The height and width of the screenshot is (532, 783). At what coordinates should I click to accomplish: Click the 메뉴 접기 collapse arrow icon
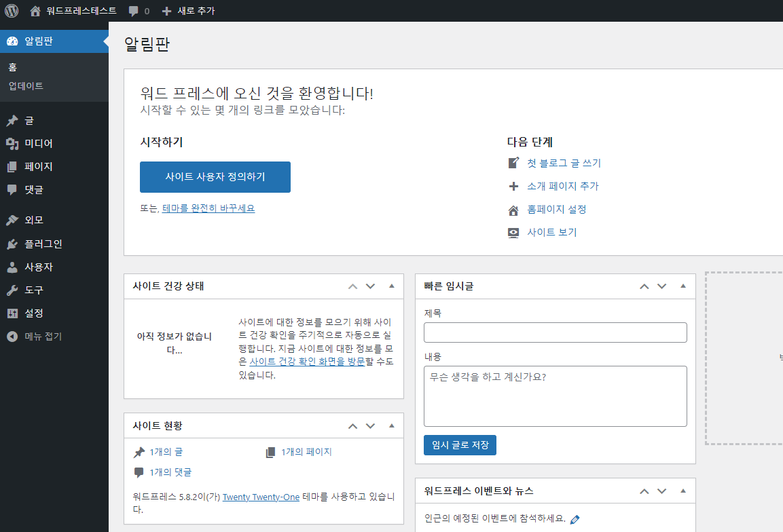pyautogui.click(x=12, y=337)
